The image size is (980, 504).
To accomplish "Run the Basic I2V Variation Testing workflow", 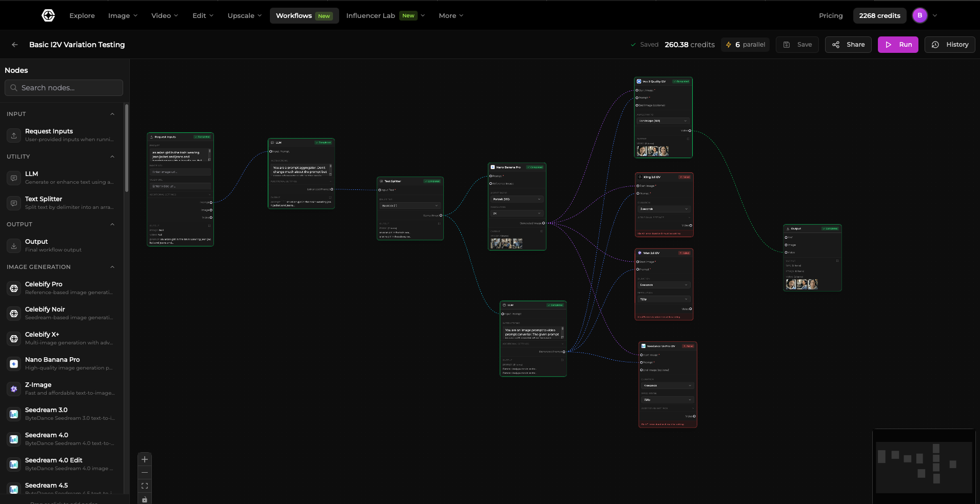I will pos(898,45).
